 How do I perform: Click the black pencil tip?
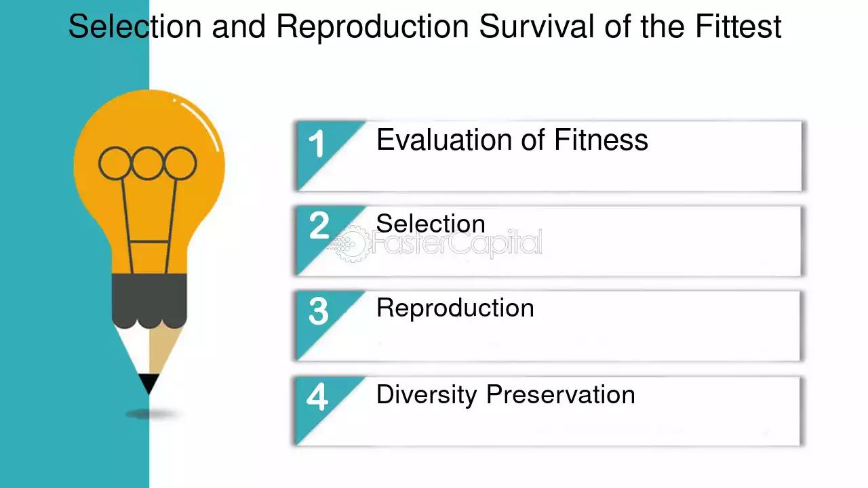[149, 384]
